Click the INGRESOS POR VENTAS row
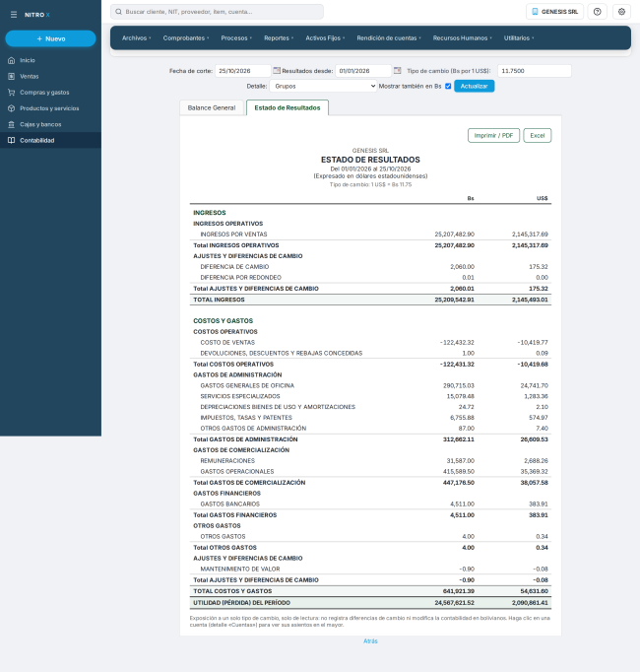Viewport: 640px width, 672px height. (370, 235)
